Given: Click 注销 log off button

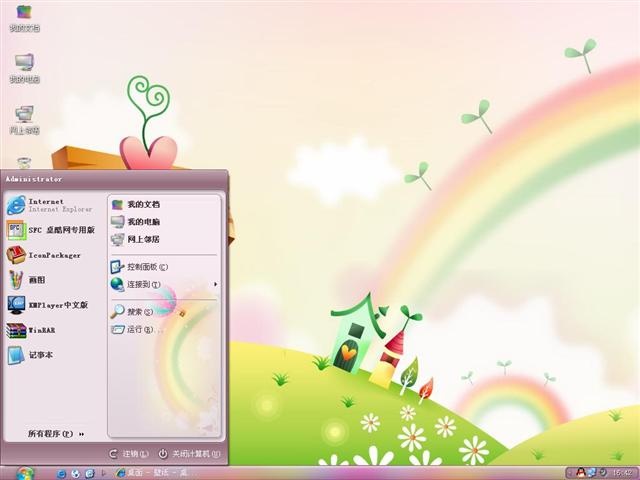Looking at the screenshot, I should pos(129,453).
